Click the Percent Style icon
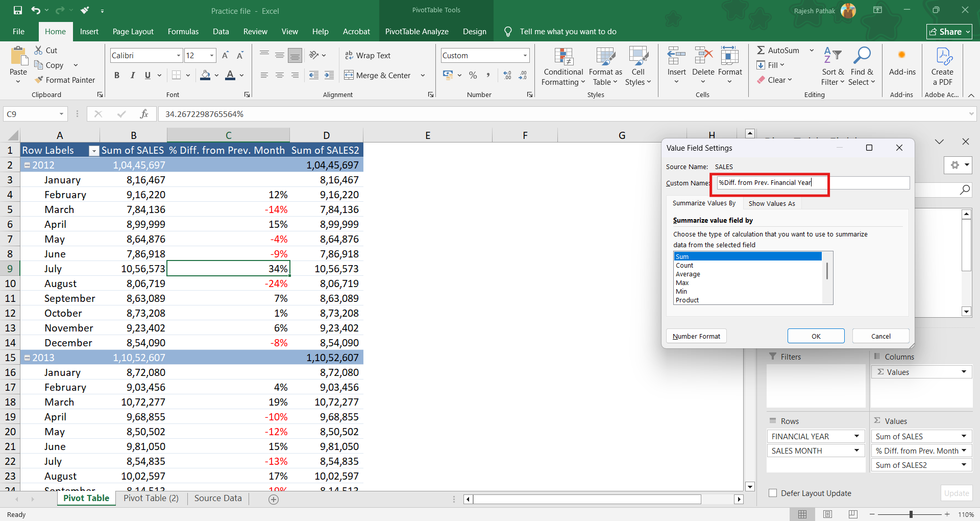This screenshot has width=980, height=521. pyautogui.click(x=473, y=75)
